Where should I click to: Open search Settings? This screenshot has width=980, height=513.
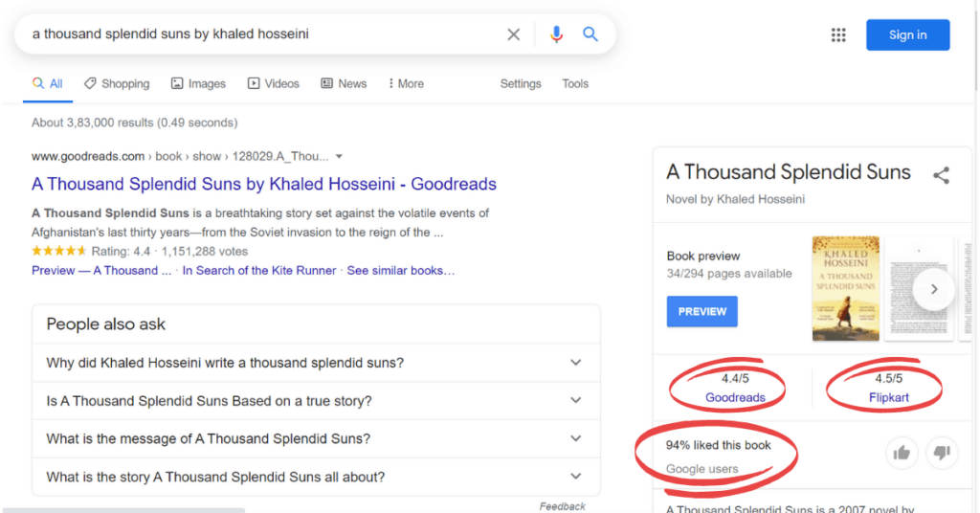(521, 83)
